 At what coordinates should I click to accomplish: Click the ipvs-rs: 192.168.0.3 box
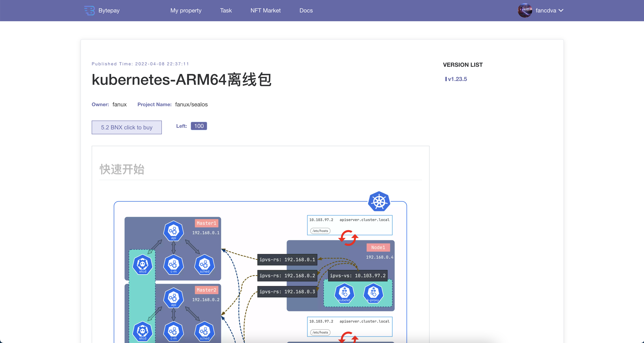(x=287, y=292)
